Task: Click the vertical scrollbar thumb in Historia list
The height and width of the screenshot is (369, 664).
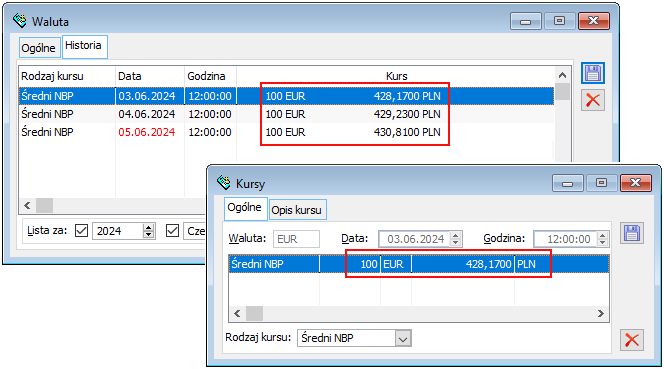Action: click(562, 92)
